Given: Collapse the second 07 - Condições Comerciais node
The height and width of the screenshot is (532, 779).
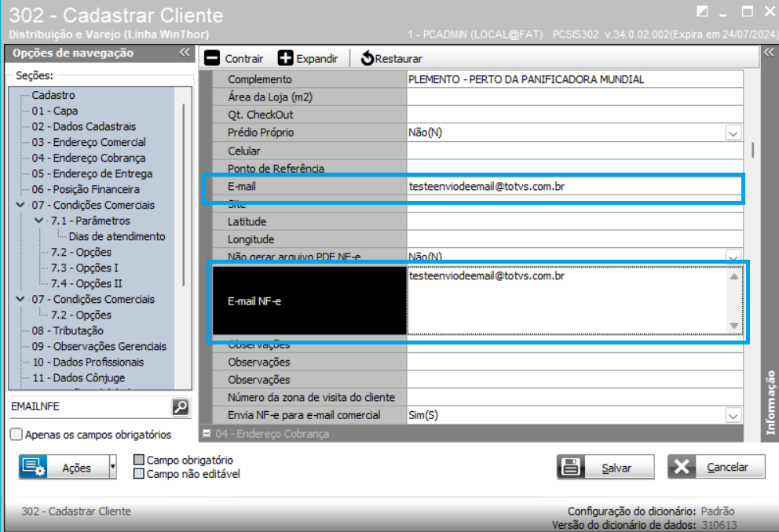Looking at the screenshot, I should pyautogui.click(x=20, y=299).
